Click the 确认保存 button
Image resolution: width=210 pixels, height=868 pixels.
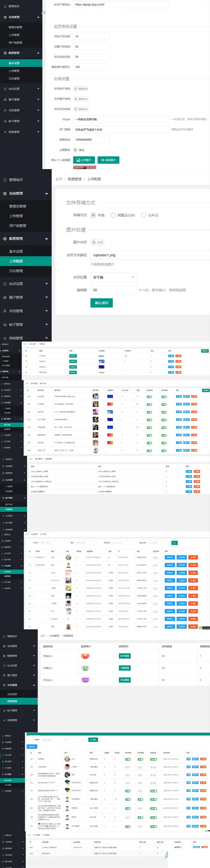(x=101, y=303)
